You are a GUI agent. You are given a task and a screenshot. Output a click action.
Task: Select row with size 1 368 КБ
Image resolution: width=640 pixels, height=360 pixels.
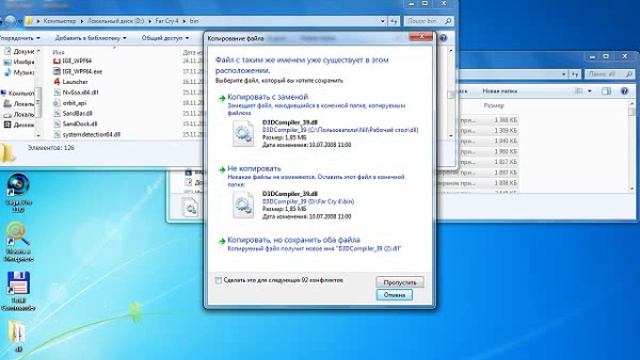point(488,120)
